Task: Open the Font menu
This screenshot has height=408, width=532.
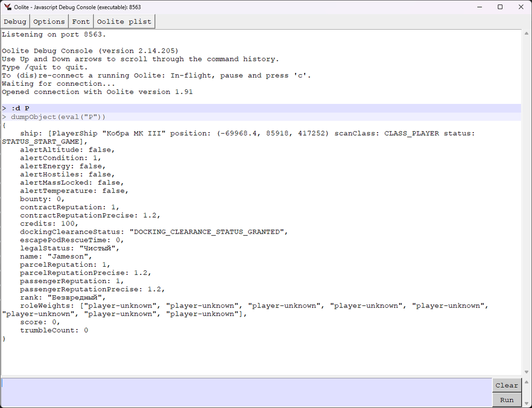Action: tap(81, 21)
